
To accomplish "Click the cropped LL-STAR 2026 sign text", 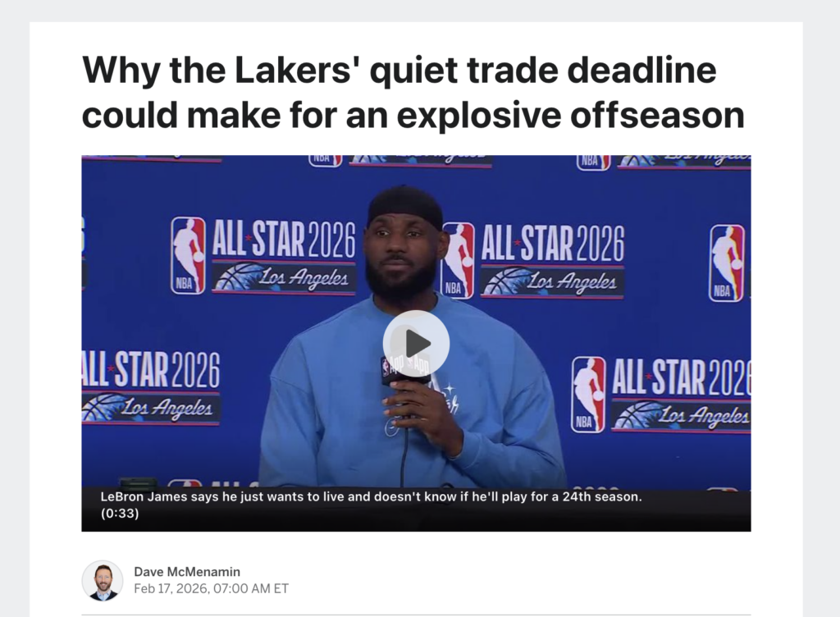I will (x=151, y=370).
